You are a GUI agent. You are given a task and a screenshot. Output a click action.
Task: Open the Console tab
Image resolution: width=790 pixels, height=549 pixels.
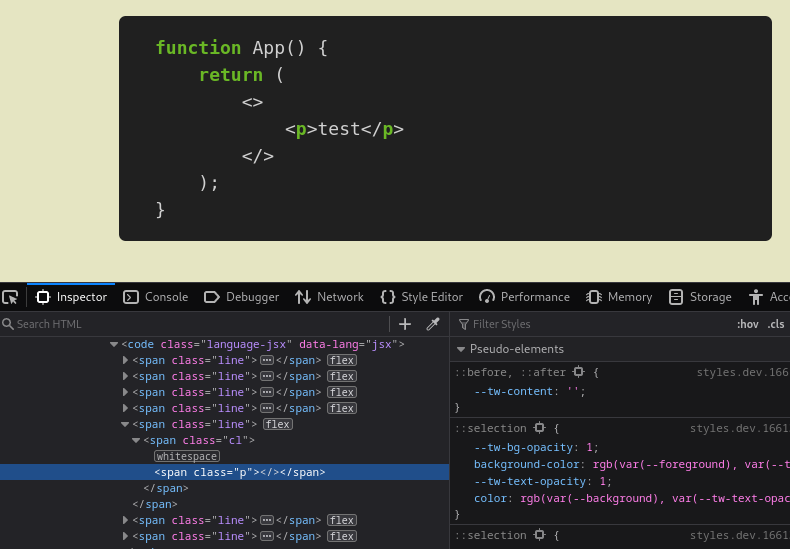coord(156,297)
